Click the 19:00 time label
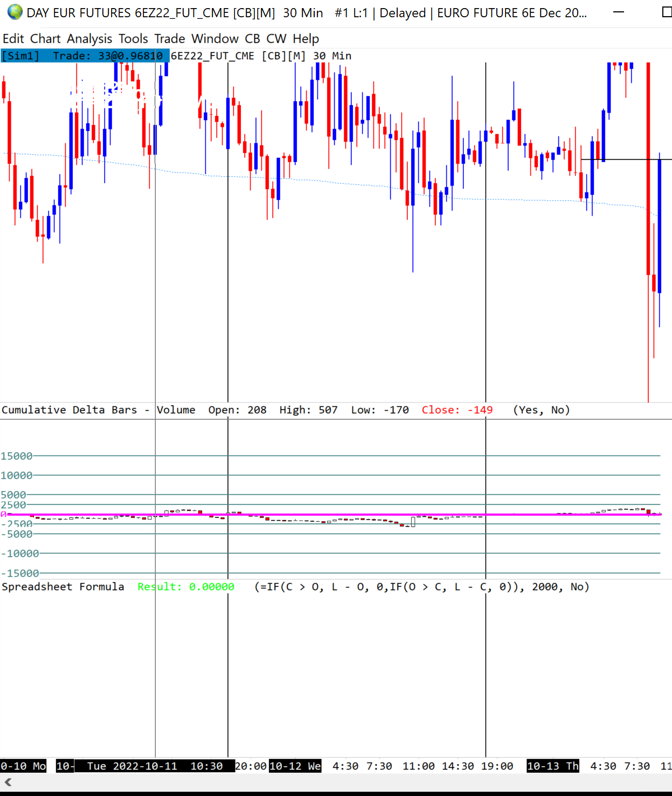The image size is (672, 796). [x=497, y=766]
